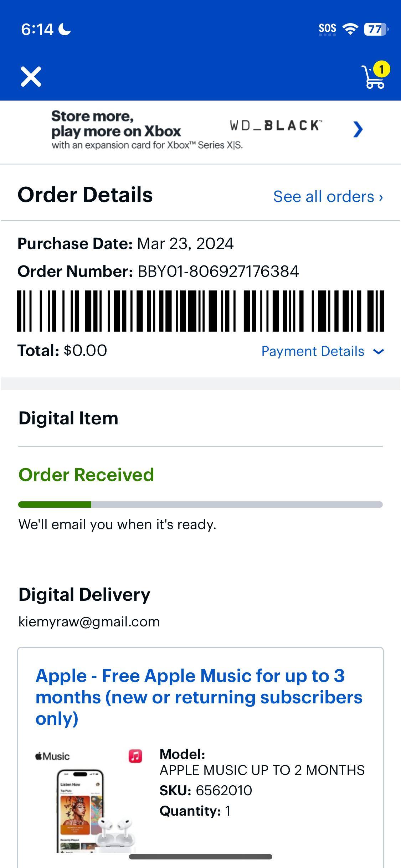Tap the battery indicator icon
The image size is (401, 868).
[376, 29]
